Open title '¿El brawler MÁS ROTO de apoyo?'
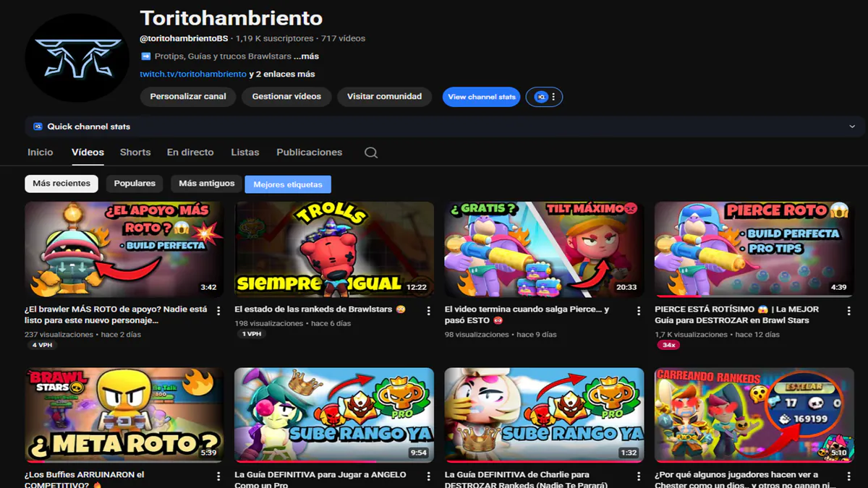The height and width of the screenshot is (488, 868). point(116,314)
